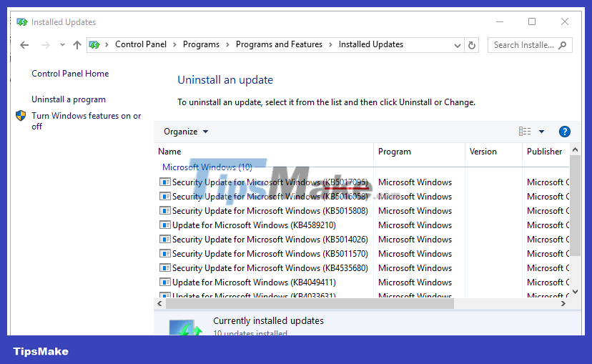Viewport: 592px width, 364px height.
Task: Open the view options dropdown arrow
Action: (541, 132)
